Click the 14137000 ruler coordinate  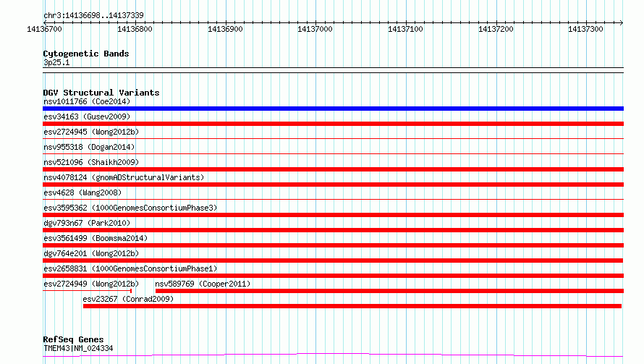[315, 29]
